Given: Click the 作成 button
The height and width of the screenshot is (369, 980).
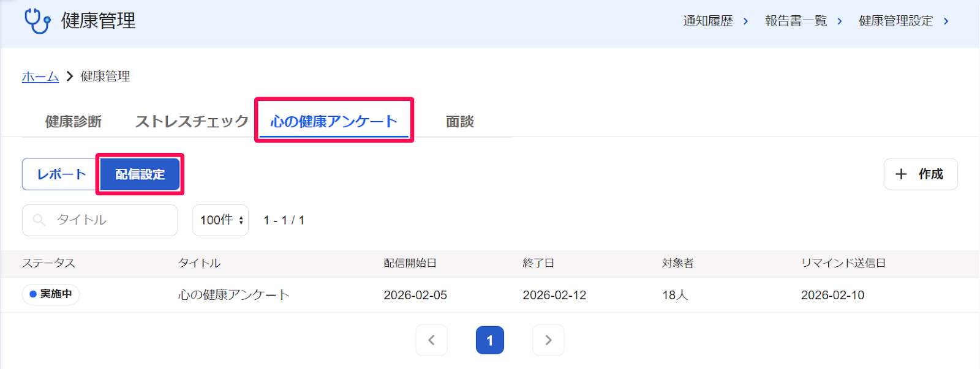Looking at the screenshot, I should pyautogui.click(x=921, y=174).
